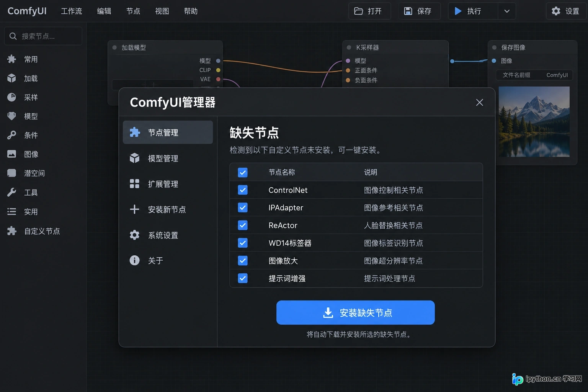This screenshot has height=392, width=588.
Task: Open the 视图 menu
Action: [162, 11]
